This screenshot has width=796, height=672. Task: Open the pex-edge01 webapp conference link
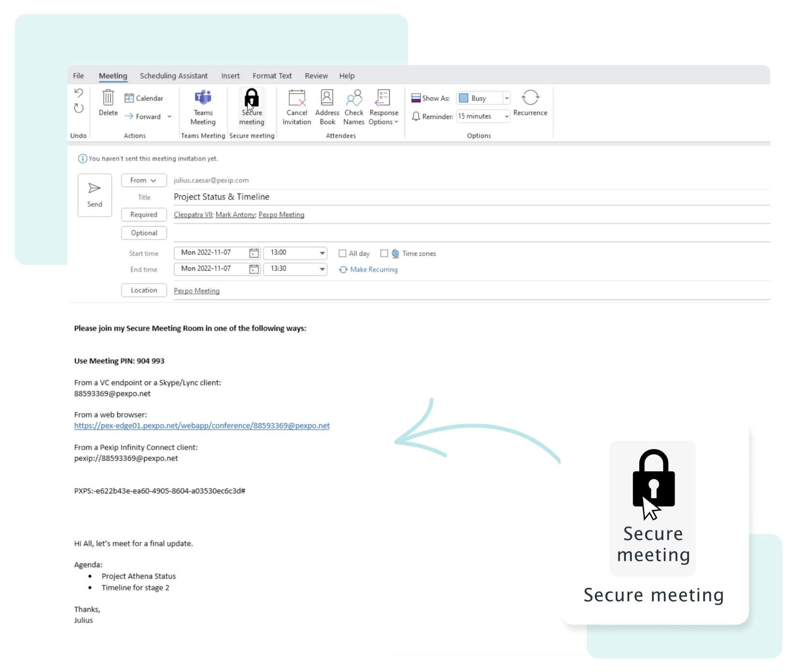202,426
